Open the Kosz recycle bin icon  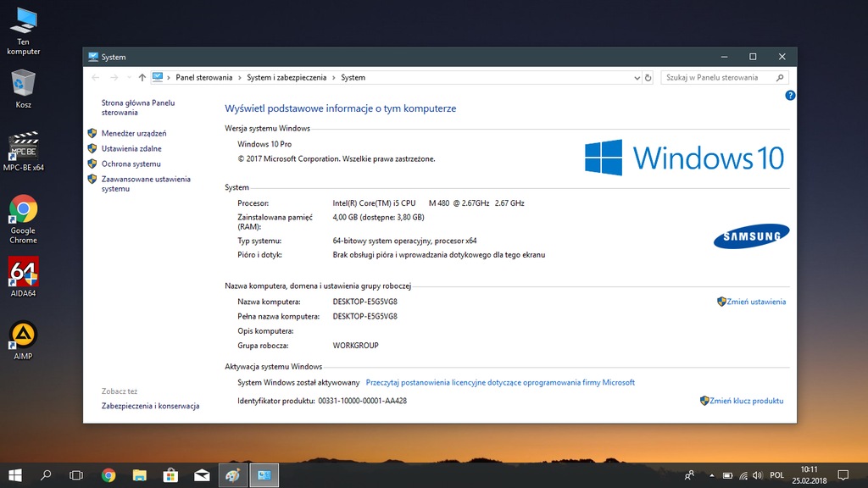coord(23,88)
